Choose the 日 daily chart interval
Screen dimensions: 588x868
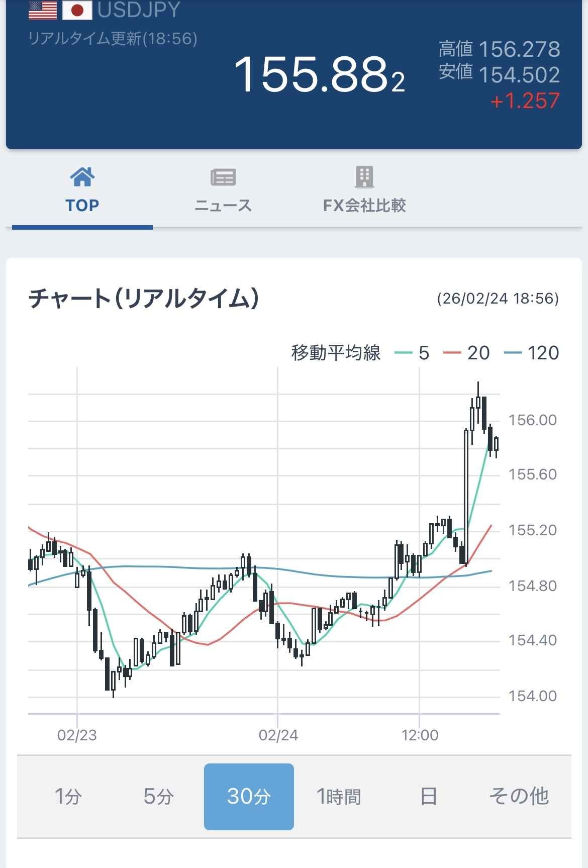pos(428,797)
